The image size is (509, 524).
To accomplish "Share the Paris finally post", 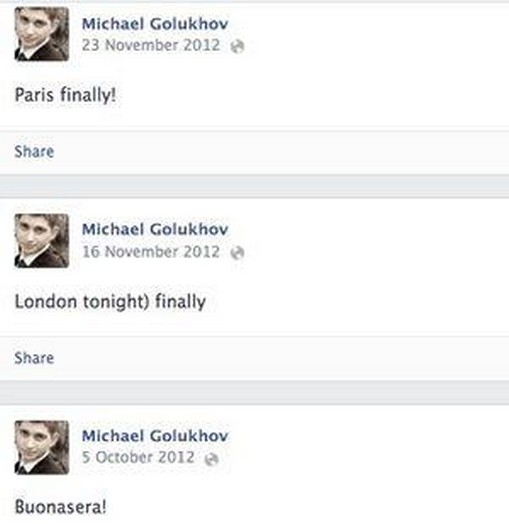I will [34, 151].
